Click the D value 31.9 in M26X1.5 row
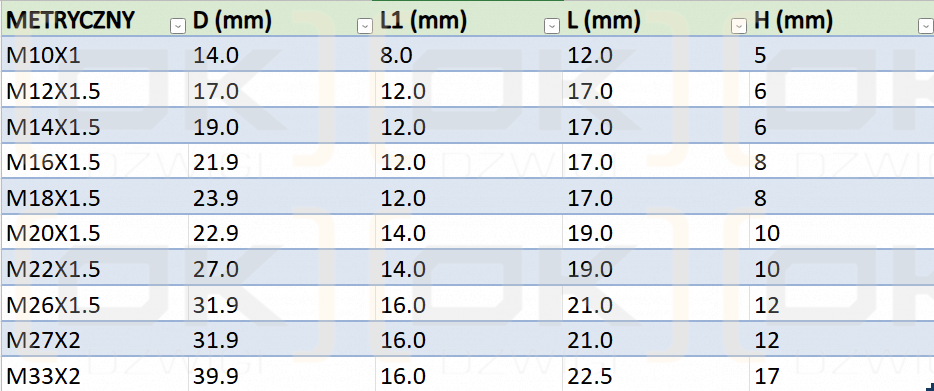934x391 pixels. pos(216,305)
